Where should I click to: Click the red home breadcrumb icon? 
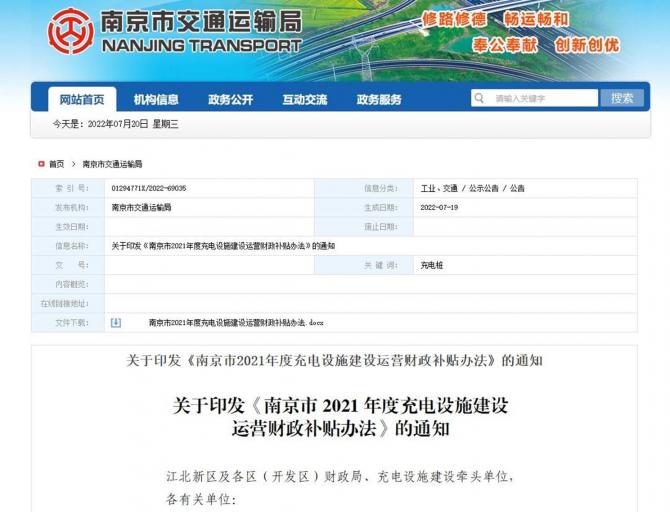(41, 163)
